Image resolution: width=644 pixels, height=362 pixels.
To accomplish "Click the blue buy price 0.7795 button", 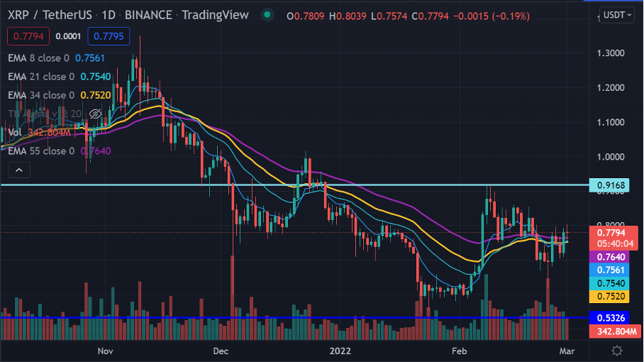I will pyautogui.click(x=109, y=36).
